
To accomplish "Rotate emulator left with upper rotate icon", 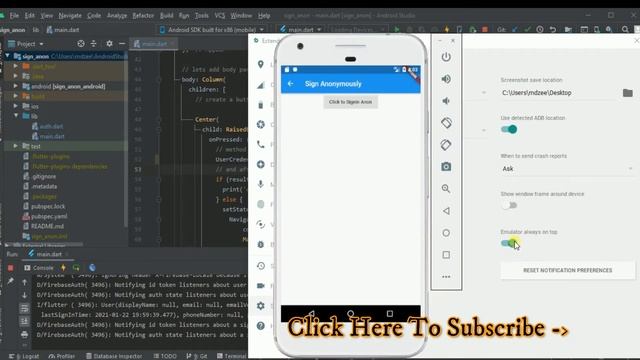I will (x=446, y=122).
